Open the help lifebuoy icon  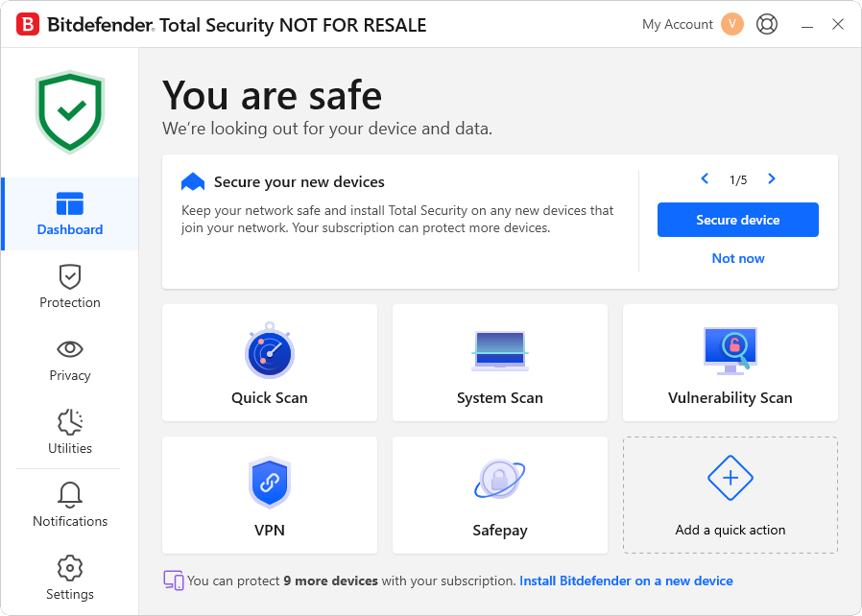pyautogui.click(x=767, y=24)
